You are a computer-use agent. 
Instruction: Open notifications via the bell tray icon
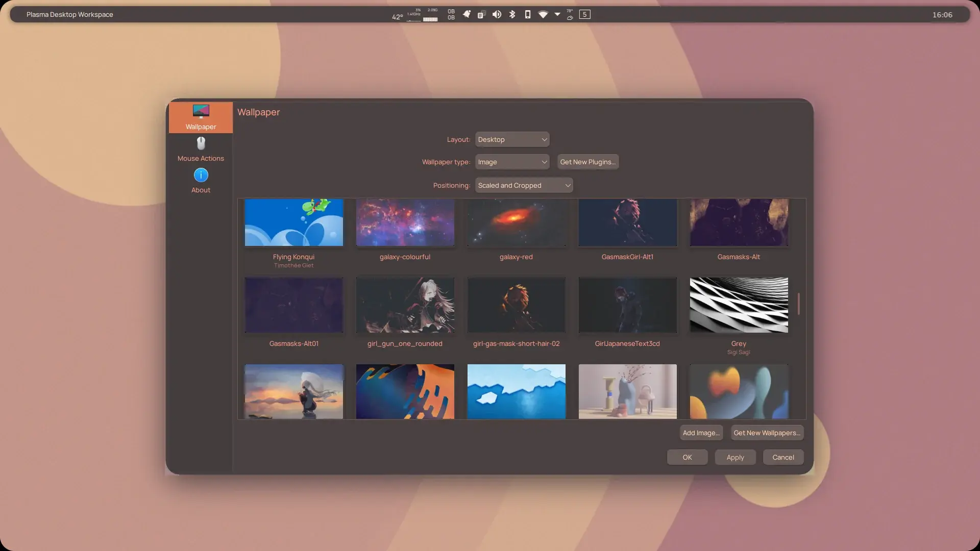pyautogui.click(x=466, y=14)
